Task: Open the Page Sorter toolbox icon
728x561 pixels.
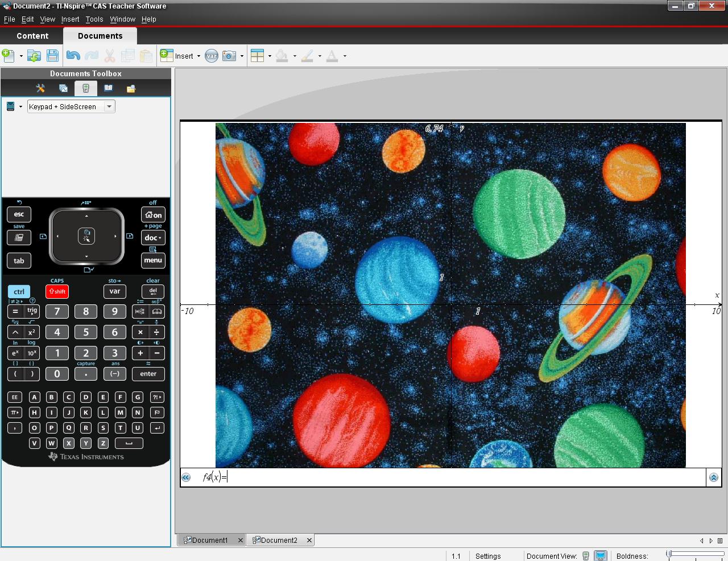Action: point(63,88)
